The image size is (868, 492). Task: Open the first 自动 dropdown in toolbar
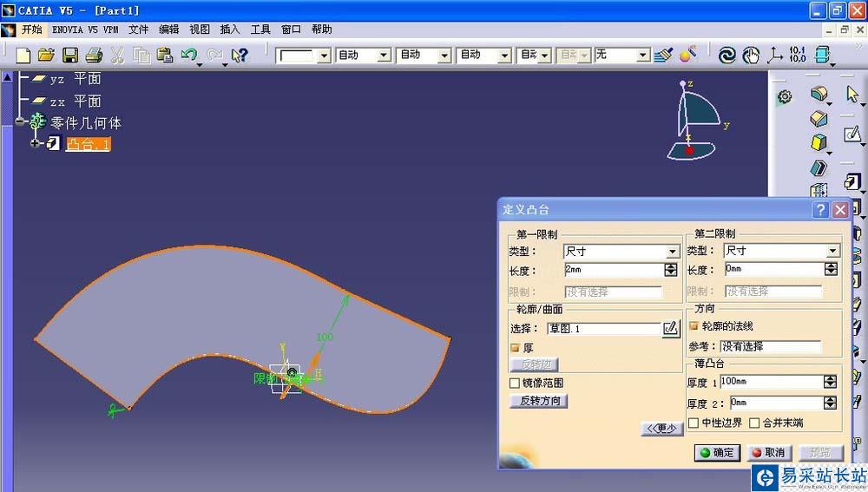coord(384,56)
